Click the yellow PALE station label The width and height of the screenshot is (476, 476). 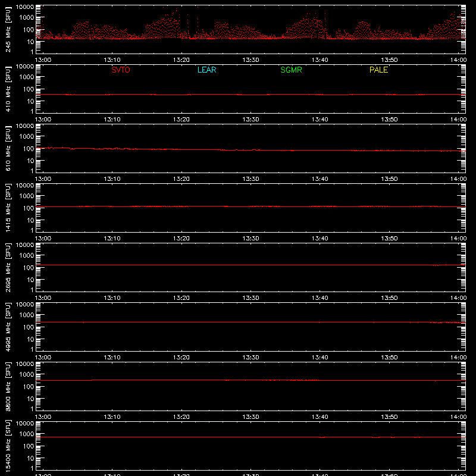tap(378, 70)
